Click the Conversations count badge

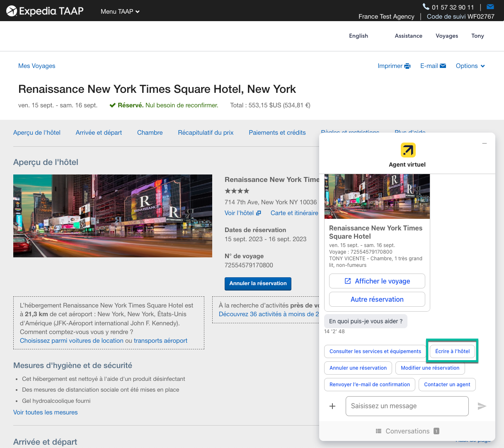436,431
